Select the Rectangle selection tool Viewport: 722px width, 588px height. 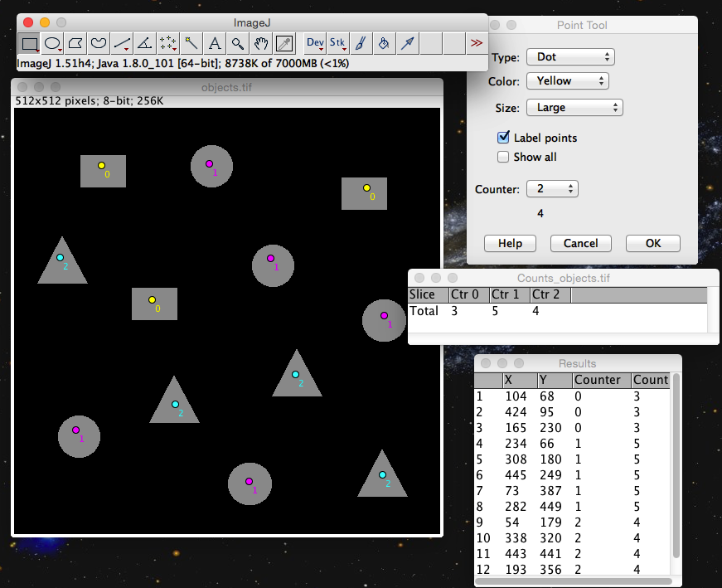pyautogui.click(x=30, y=43)
